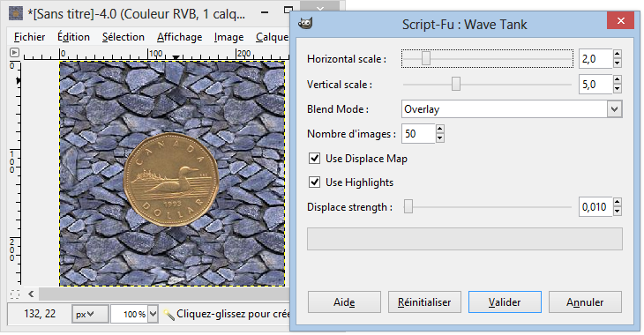This screenshot has width=644, height=335.
Task: Click the Horizontal scale slider handle
Action: coord(426,59)
